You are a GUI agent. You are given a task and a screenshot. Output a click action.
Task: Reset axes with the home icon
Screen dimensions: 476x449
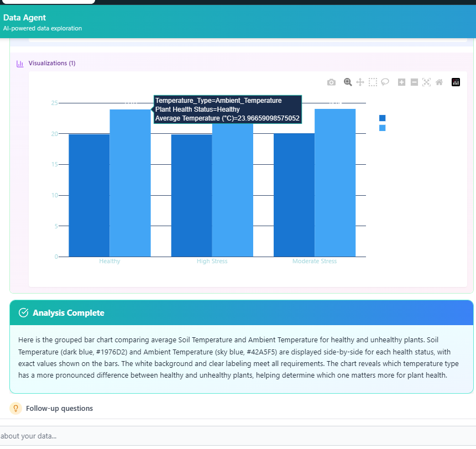pyautogui.click(x=440, y=82)
